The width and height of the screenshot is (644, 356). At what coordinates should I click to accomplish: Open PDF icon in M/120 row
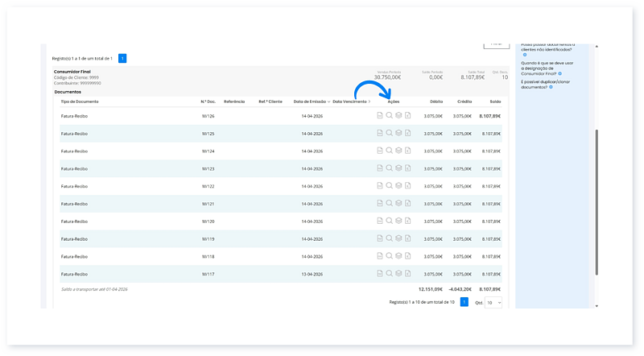pos(380,221)
